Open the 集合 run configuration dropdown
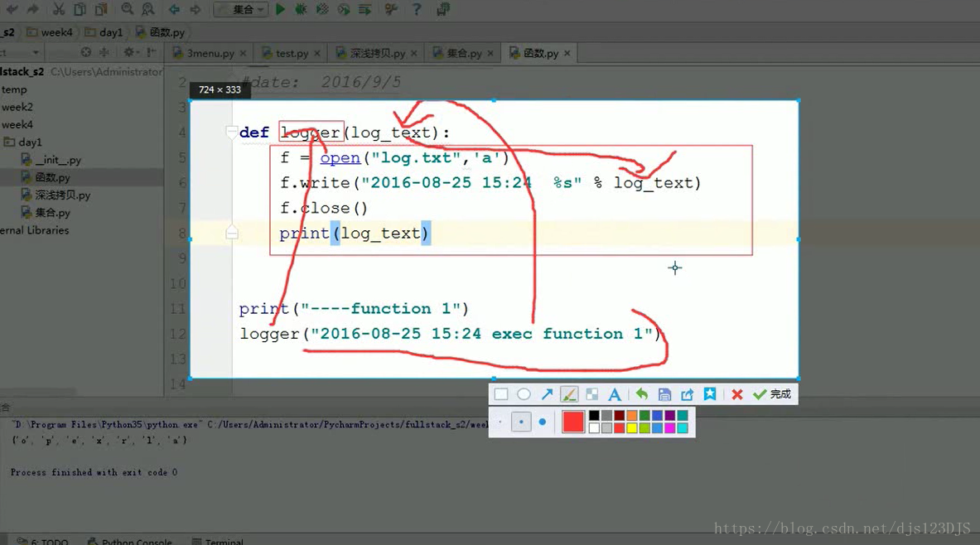 [241, 9]
